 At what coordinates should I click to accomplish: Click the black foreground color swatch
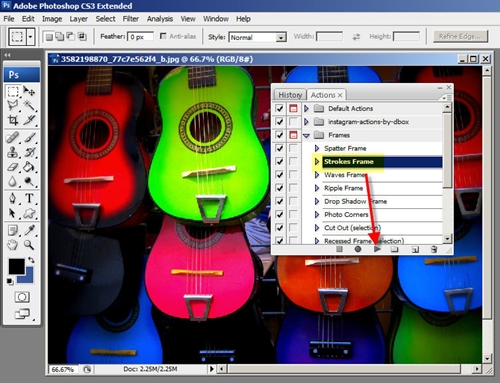click(x=16, y=266)
